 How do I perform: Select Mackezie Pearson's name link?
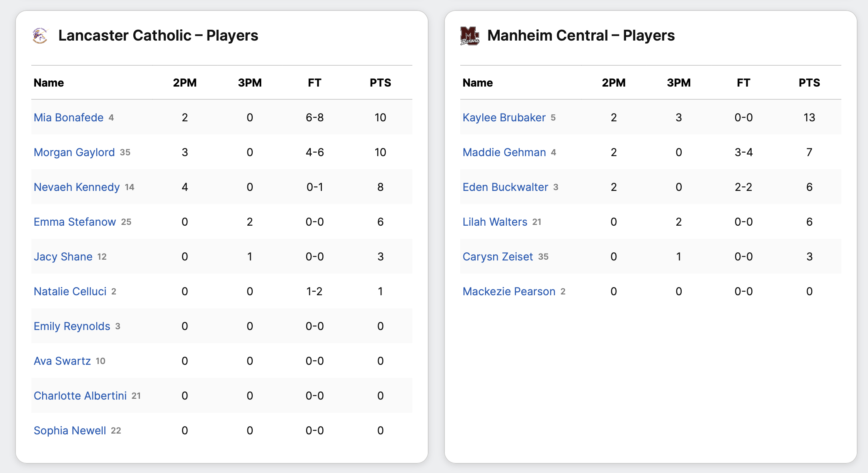509,291
